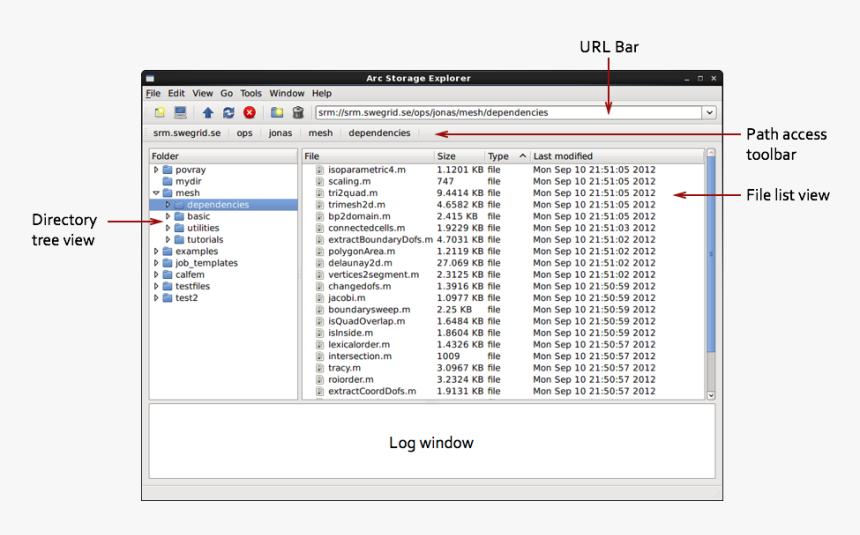Click the isoparametric4.m file icon
860x535 pixels.
(320, 170)
